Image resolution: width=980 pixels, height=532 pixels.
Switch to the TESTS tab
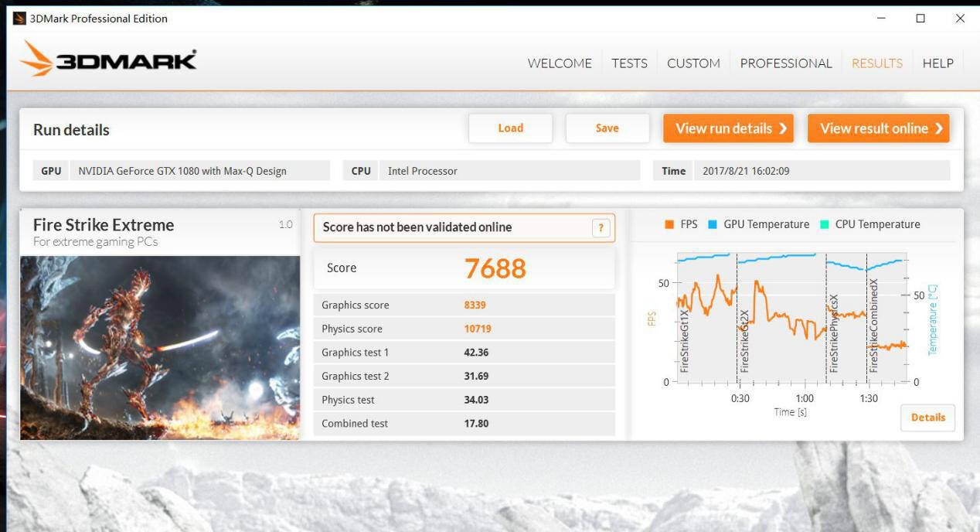(x=629, y=63)
